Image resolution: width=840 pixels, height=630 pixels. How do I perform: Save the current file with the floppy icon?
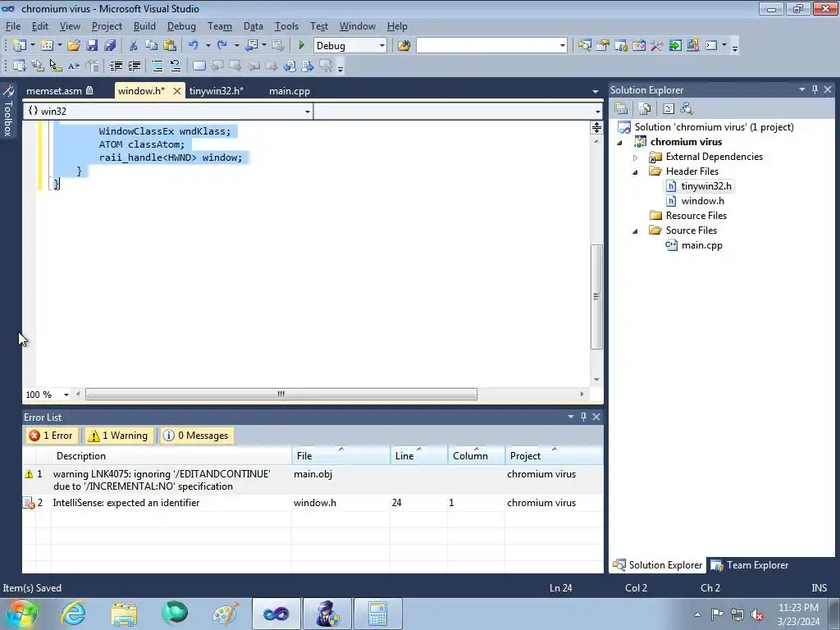92,46
